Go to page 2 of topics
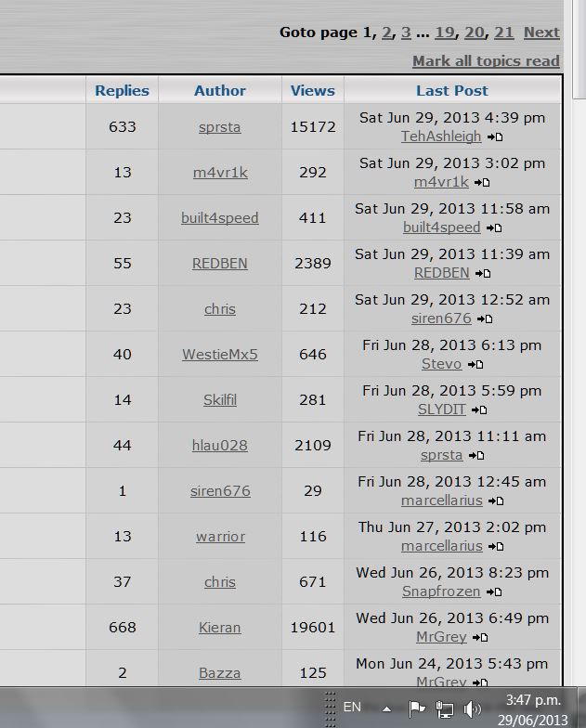586x728 pixels. 386,32
